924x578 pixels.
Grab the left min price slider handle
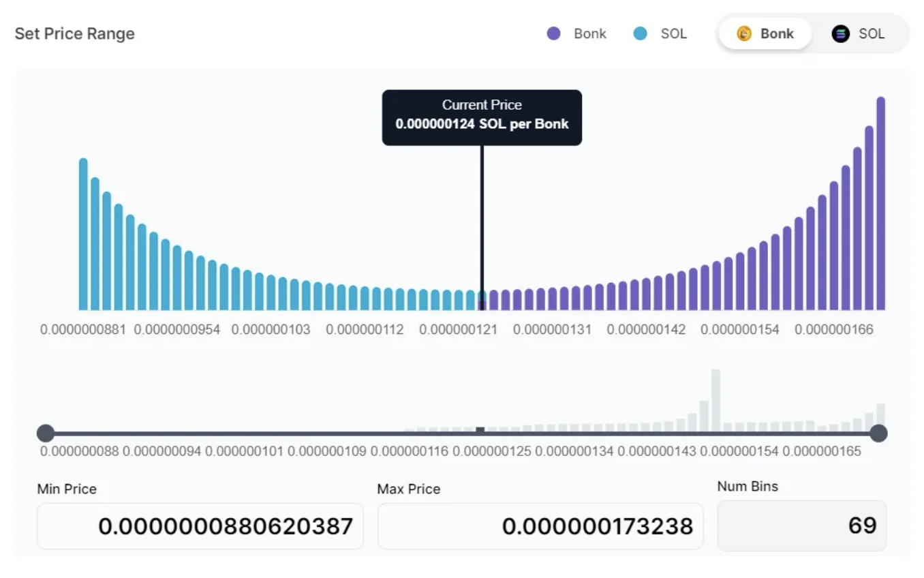[x=45, y=433]
